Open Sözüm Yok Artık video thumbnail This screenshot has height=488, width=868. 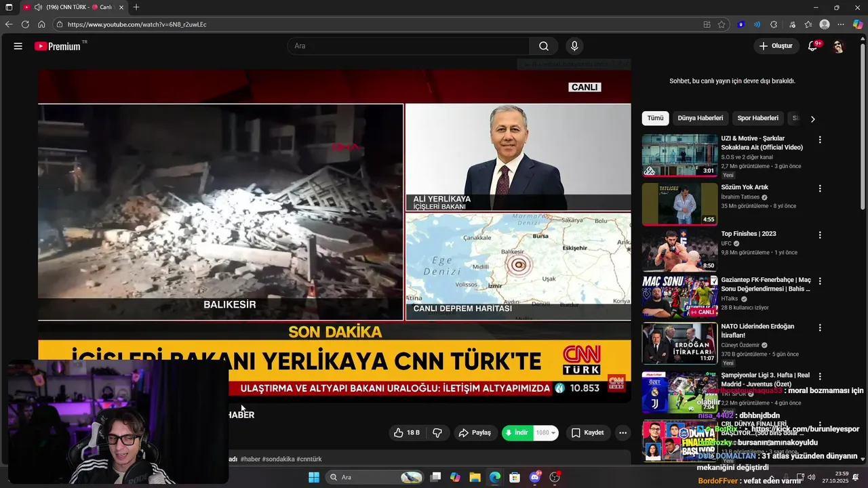(679, 204)
